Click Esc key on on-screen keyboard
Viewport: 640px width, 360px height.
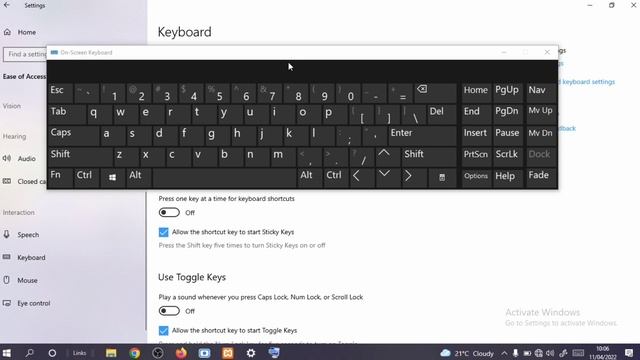[x=60, y=93]
